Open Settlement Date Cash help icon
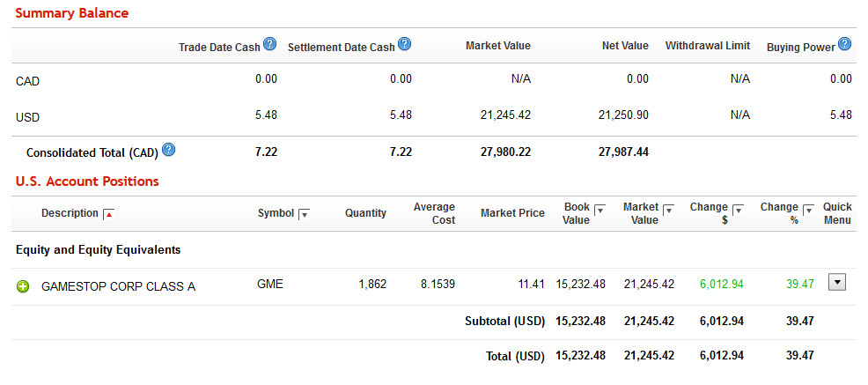This screenshot has height=385, width=868. tap(405, 44)
